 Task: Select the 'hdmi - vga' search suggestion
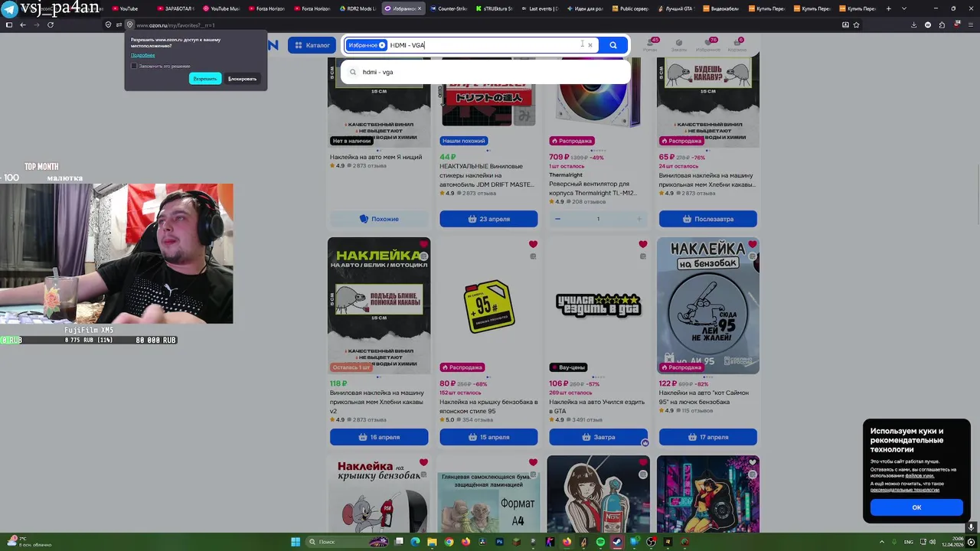(485, 72)
